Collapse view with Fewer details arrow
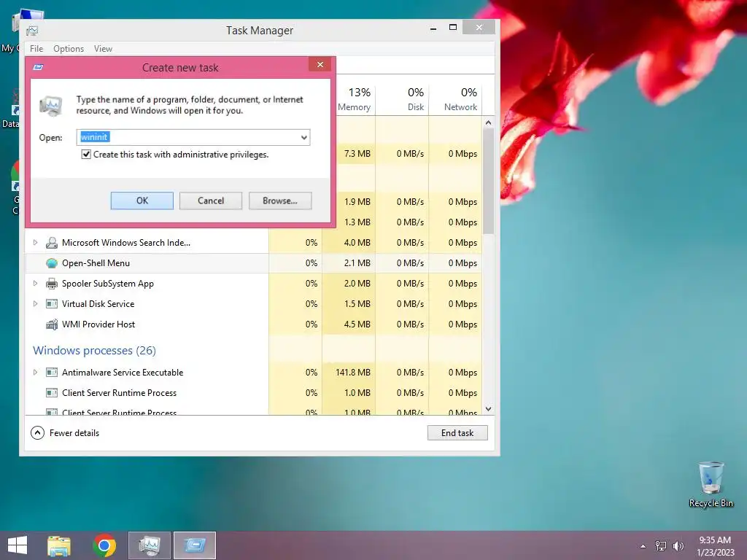This screenshot has width=747, height=560. coord(37,433)
